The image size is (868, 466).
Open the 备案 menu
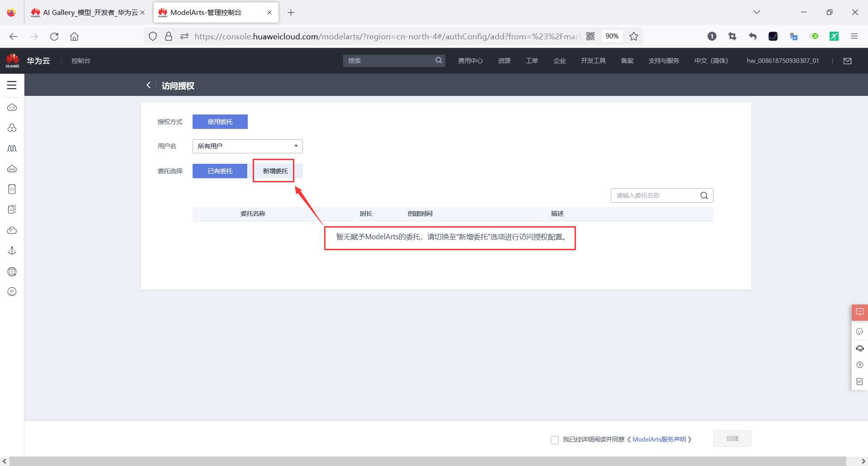click(627, 61)
